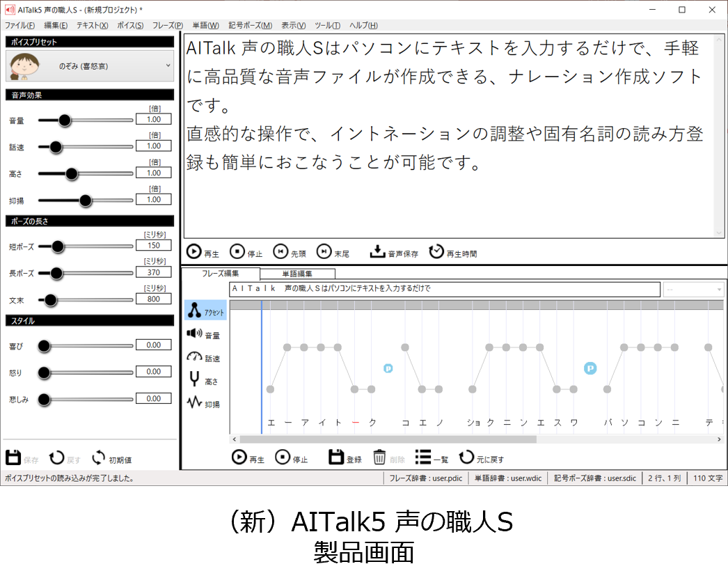728x587 pixels.
Task: Click the 長ポーズ slider handle
Action: point(56,273)
